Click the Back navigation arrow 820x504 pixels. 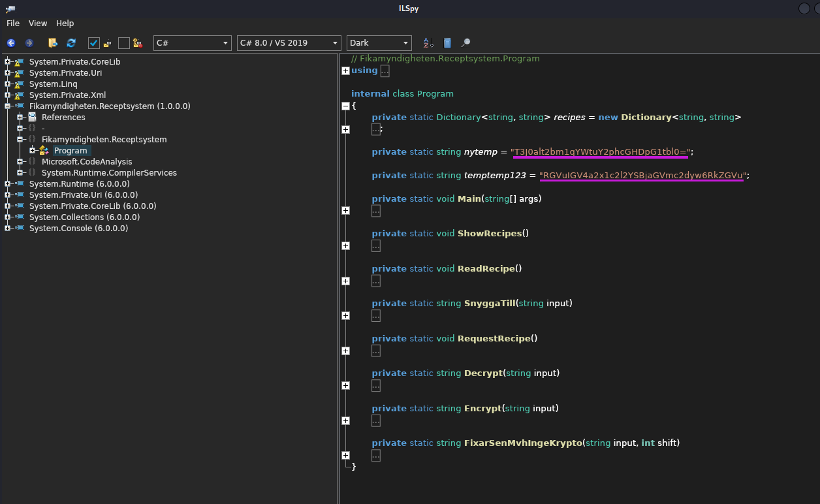click(11, 43)
